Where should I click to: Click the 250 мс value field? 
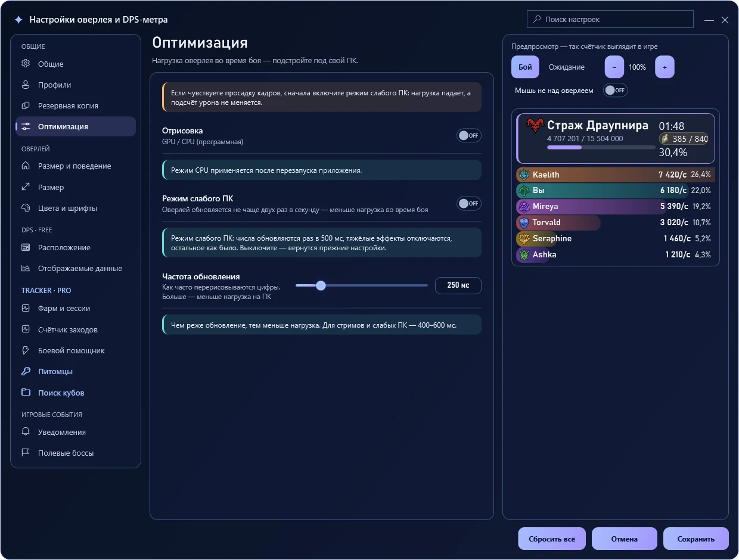pyautogui.click(x=458, y=285)
